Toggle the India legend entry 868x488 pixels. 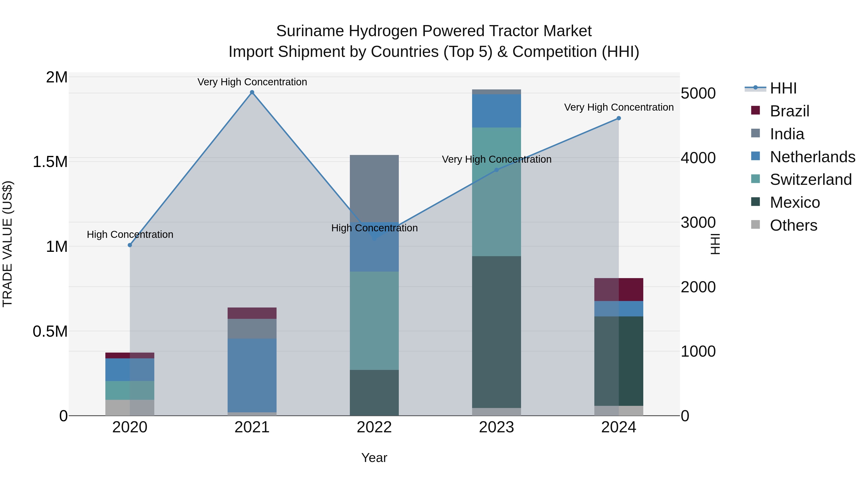[x=777, y=134]
